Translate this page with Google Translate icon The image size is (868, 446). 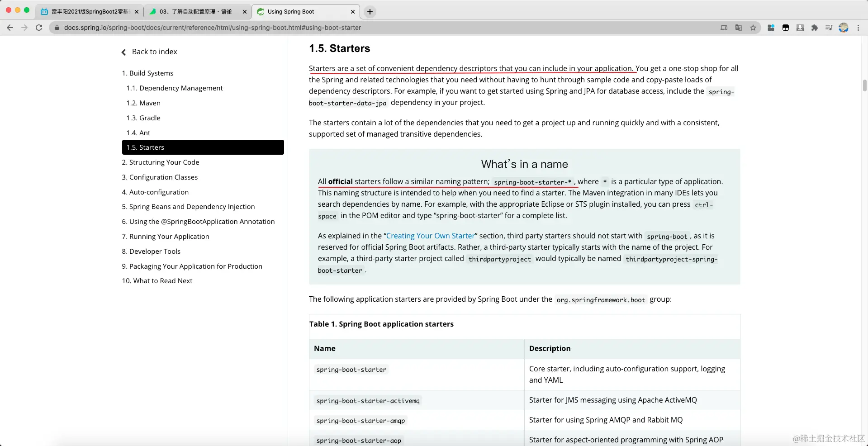pyautogui.click(x=739, y=28)
